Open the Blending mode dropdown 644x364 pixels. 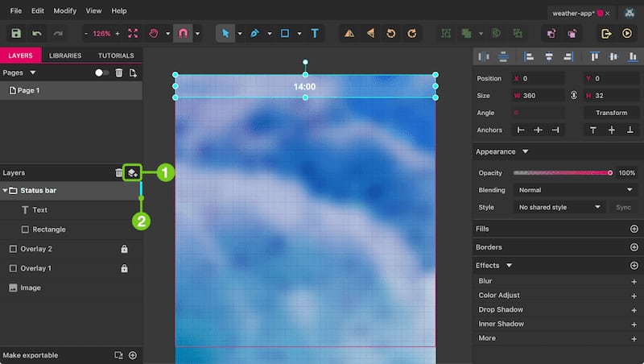pyautogui.click(x=575, y=190)
